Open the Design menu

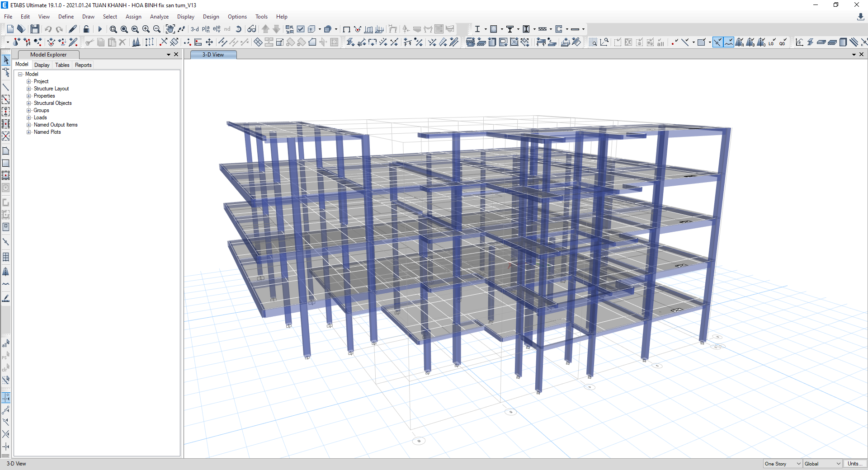(x=211, y=17)
